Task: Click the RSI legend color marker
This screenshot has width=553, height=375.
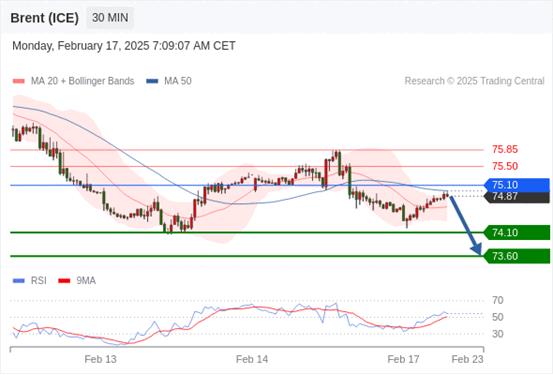Action: 18,281
